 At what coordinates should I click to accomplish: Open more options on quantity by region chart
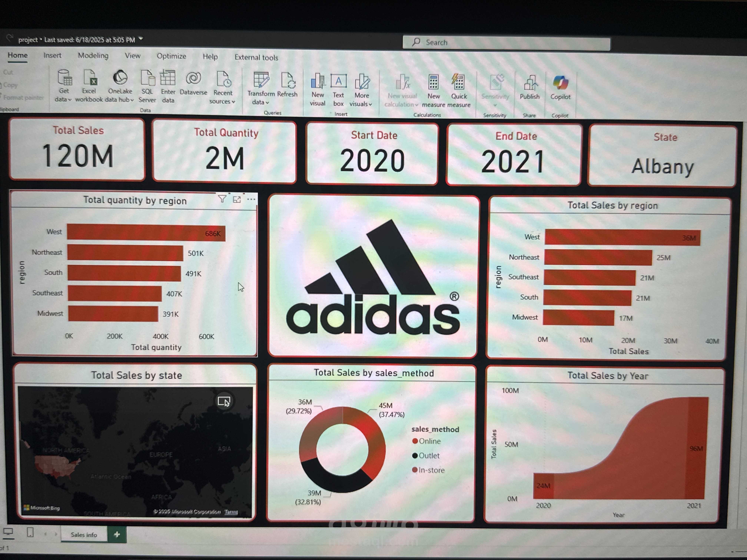coord(251,199)
